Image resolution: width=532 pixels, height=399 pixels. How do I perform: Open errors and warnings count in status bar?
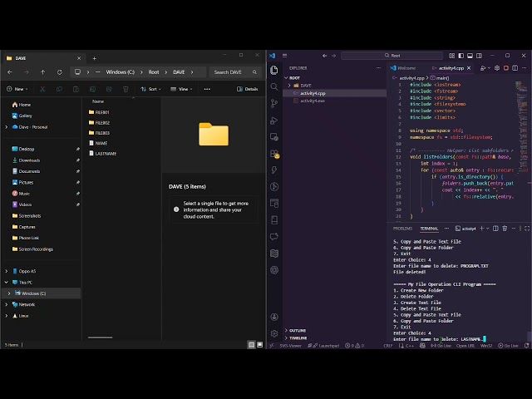coord(355,346)
